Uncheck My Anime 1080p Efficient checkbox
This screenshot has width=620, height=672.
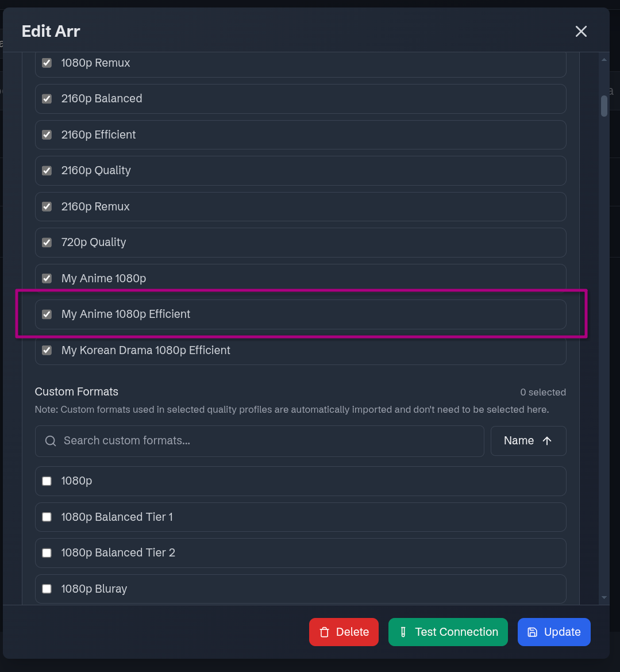(47, 314)
